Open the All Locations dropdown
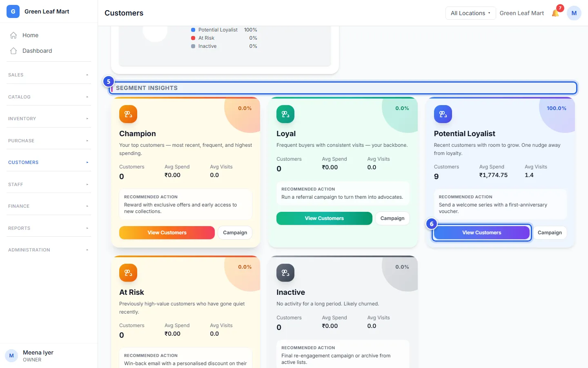The width and height of the screenshot is (588, 368). pyautogui.click(x=470, y=13)
